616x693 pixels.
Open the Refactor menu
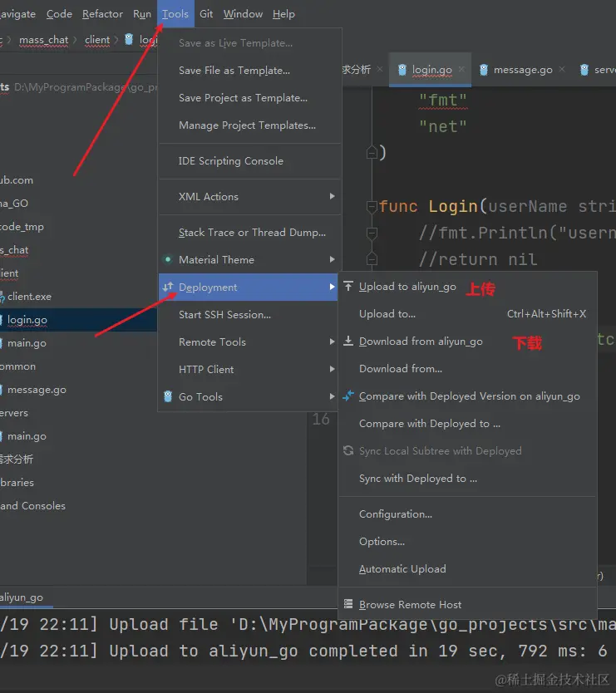tap(102, 14)
